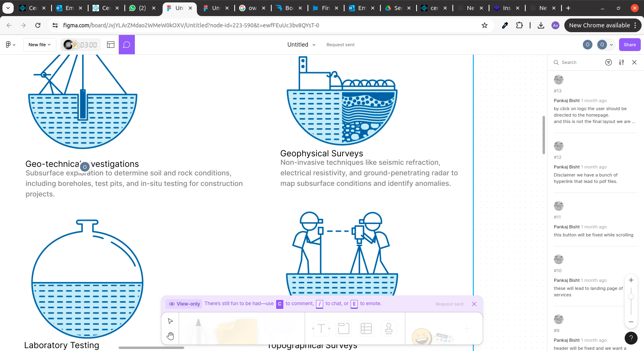Expand the collaborators avatar chevron
644x351 pixels.
(611, 45)
